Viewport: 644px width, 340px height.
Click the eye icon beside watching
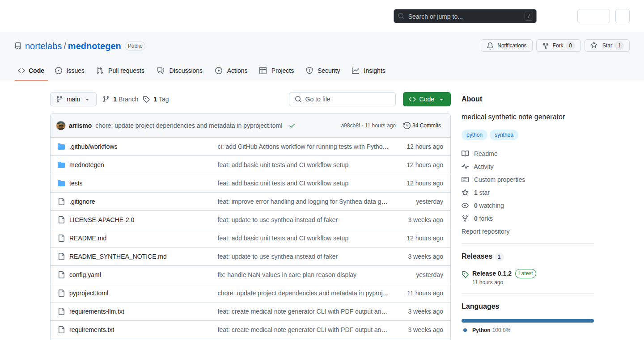tap(465, 206)
